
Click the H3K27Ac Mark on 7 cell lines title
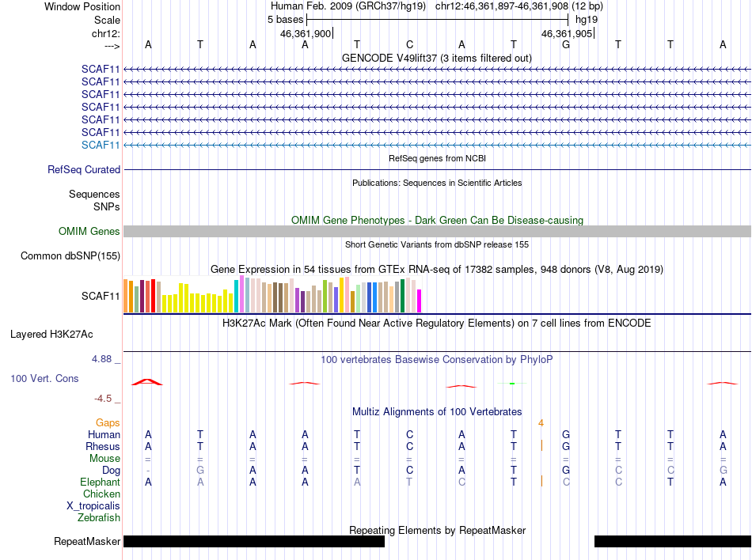click(x=437, y=323)
